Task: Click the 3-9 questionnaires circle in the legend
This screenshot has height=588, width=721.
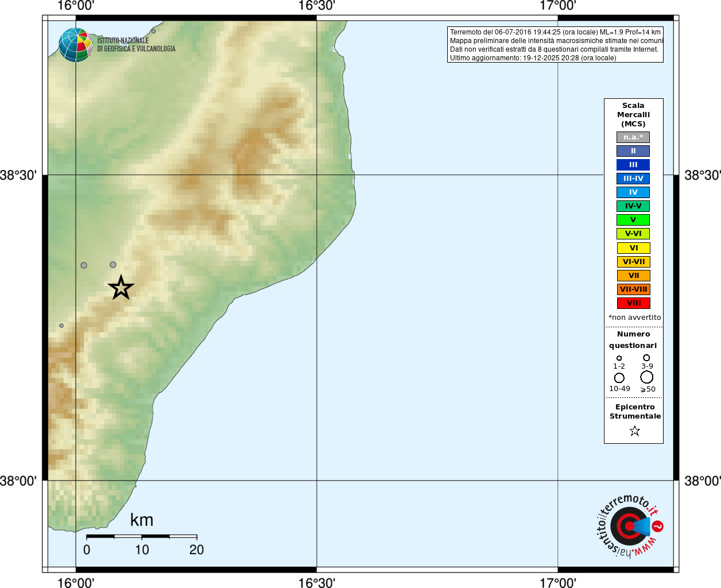Action: point(646,358)
